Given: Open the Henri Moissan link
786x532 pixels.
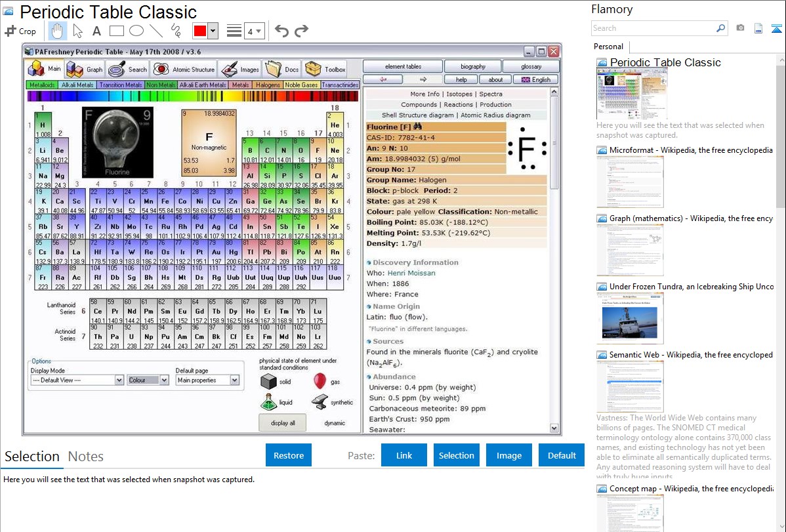Looking at the screenshot, I should 411,274.
